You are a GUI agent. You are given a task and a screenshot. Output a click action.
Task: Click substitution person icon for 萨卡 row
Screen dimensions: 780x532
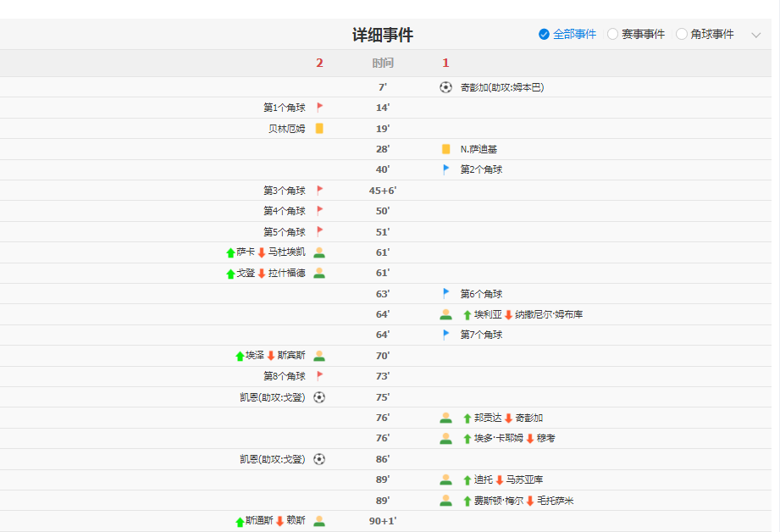click(x=319, y=252)
